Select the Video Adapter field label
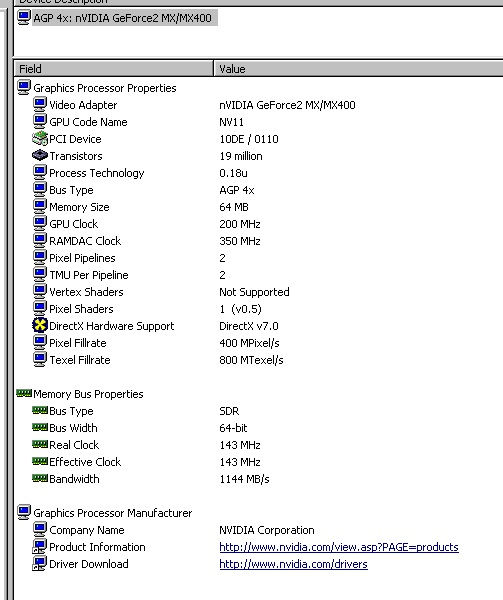503x600 pixels. [83, 105]
